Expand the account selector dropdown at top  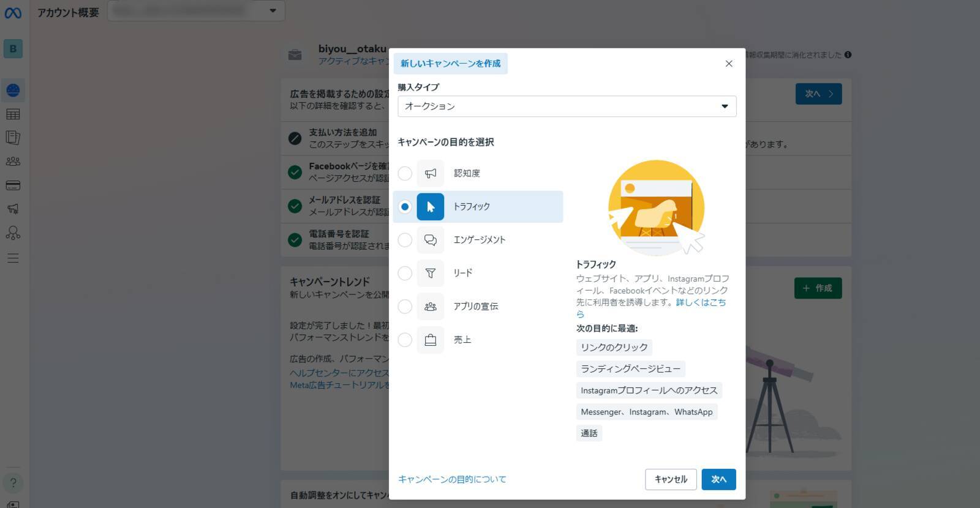pyautogui.click(x=196, y=11)
